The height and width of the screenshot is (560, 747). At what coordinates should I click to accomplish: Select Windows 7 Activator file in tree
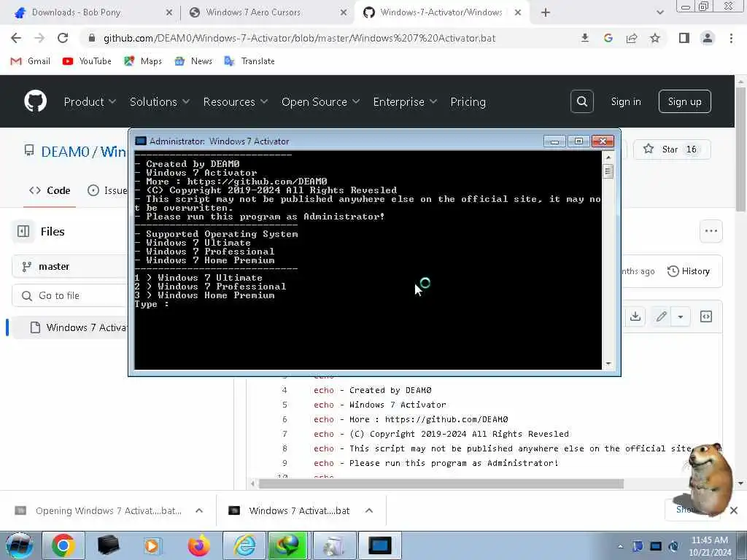click(70, 327)
